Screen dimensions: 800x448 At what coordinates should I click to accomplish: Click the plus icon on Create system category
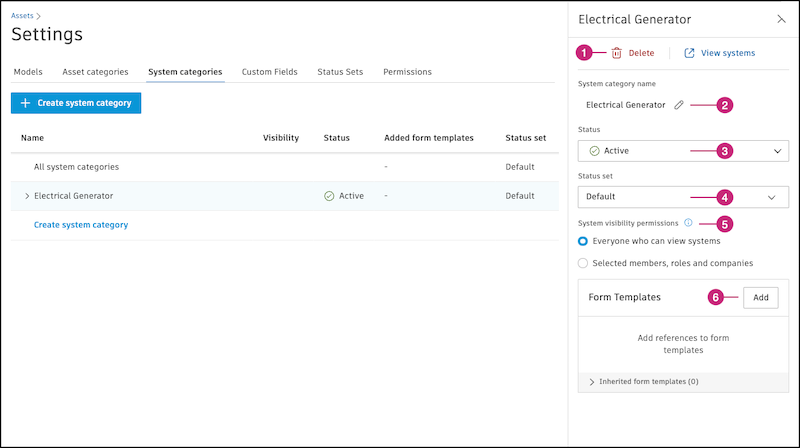26,103
